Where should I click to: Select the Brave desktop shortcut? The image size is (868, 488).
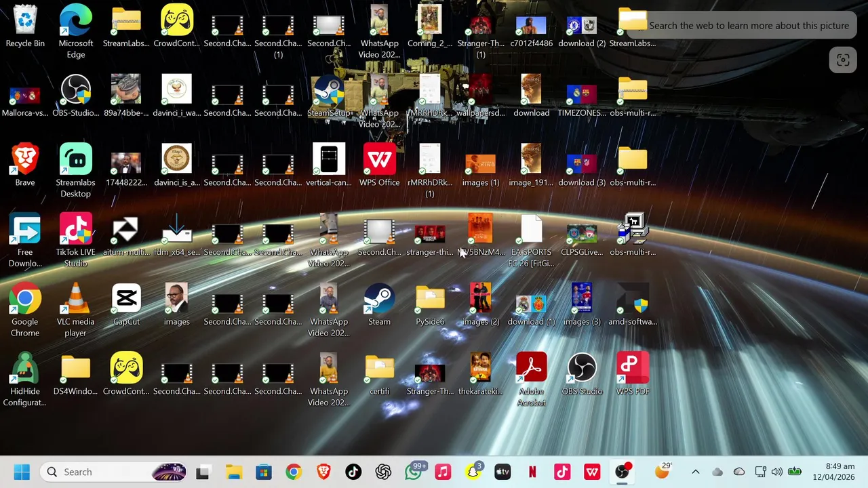pyautogui.click(x=25, y=165)
